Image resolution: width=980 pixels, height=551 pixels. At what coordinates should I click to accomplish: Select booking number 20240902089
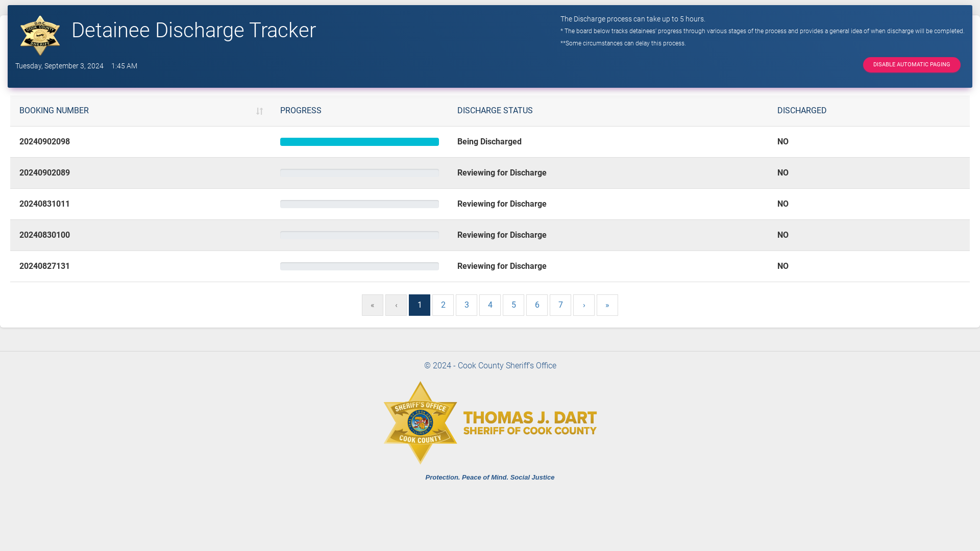[x=44, y=173]
